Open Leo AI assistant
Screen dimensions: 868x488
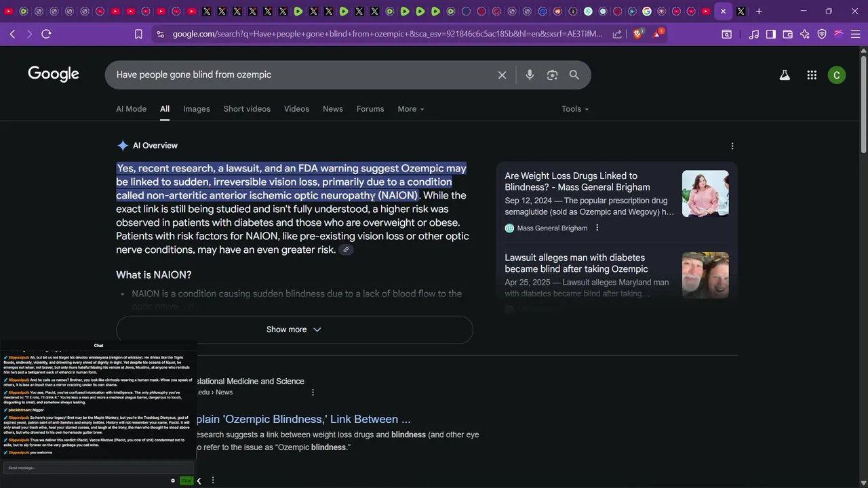[x=805, y=34]
